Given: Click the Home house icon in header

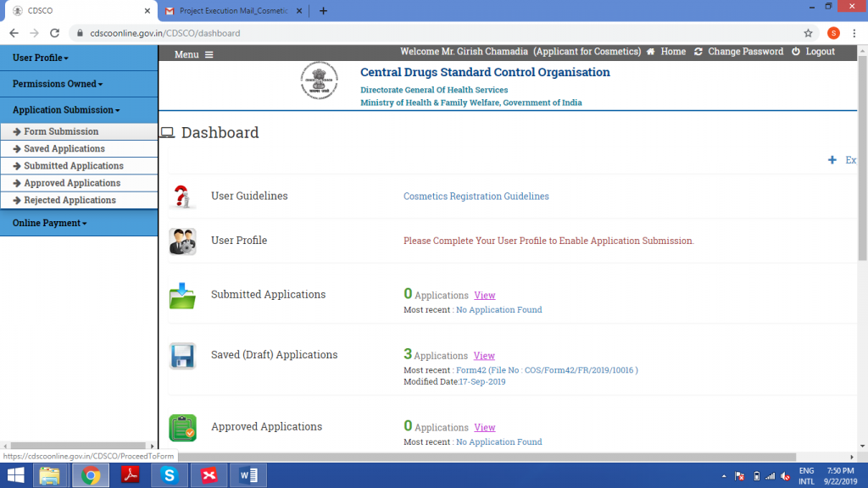Looking at the screenshot, I should pyautogui.click(x=650, y=52).
